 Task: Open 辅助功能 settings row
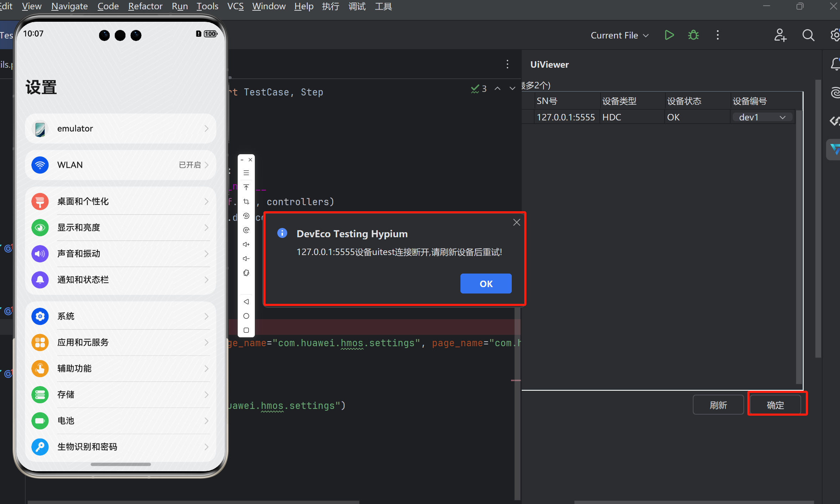pos(120,368)
